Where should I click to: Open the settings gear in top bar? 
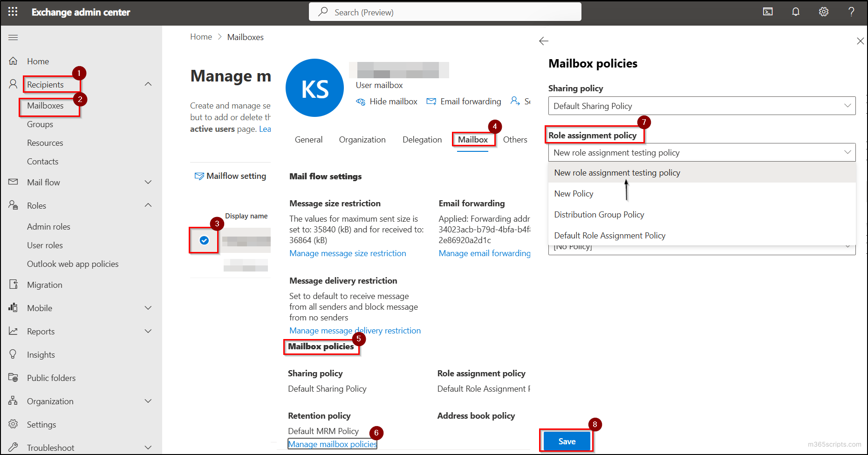point(823,12)
